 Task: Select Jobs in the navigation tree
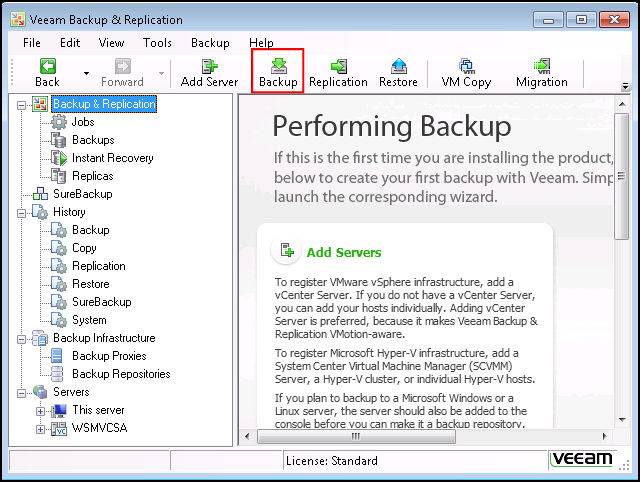pos(83,122)
